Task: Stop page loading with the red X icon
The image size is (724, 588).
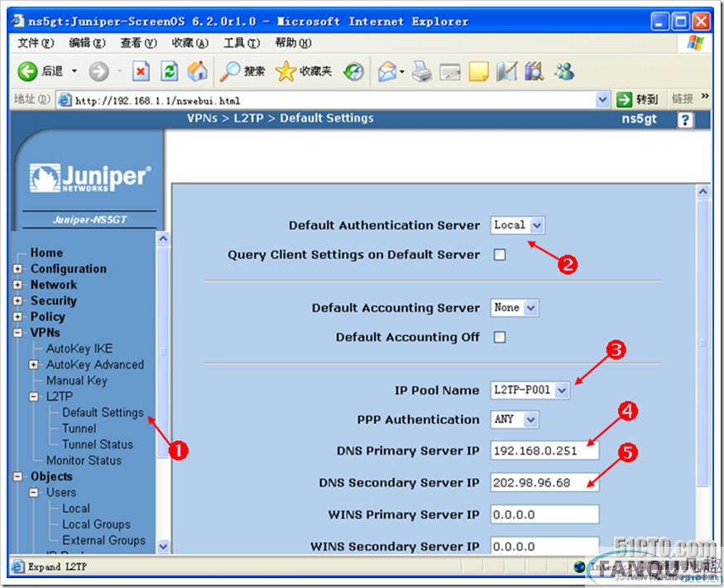Action: click(141, 72)
